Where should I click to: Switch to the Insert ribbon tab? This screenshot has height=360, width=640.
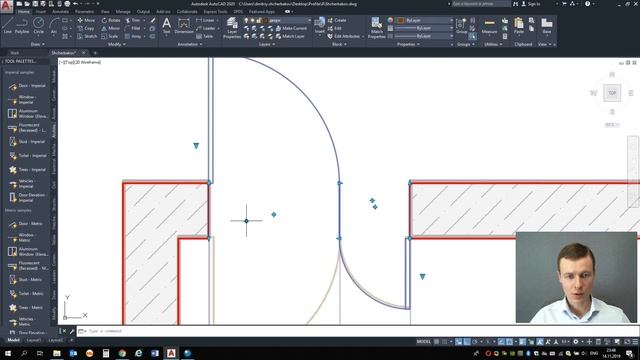tap(40, 12)
